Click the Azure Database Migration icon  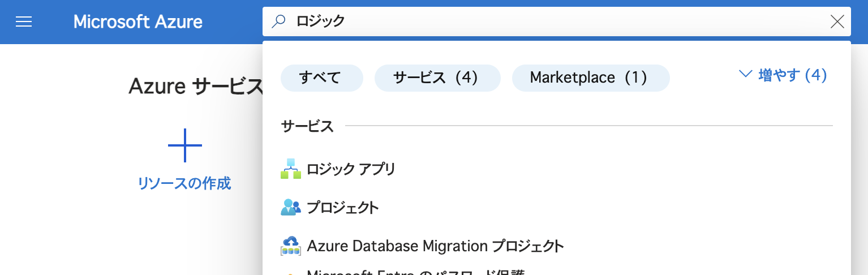point(291,246)
